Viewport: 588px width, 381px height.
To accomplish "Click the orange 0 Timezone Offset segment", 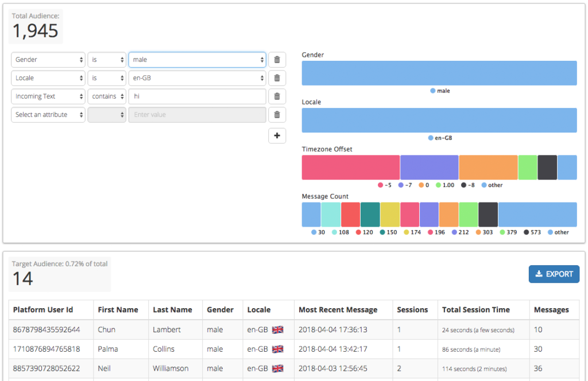I will pos(488,168).
